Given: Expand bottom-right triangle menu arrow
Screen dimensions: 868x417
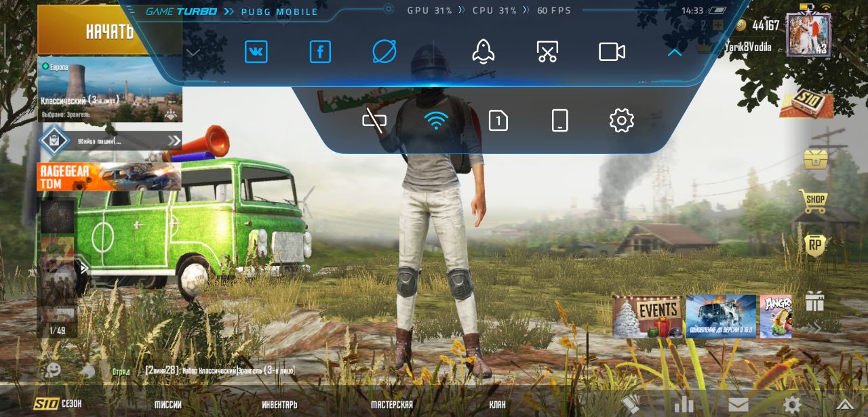Looking at the screenshot, I should tap(844, 405).
